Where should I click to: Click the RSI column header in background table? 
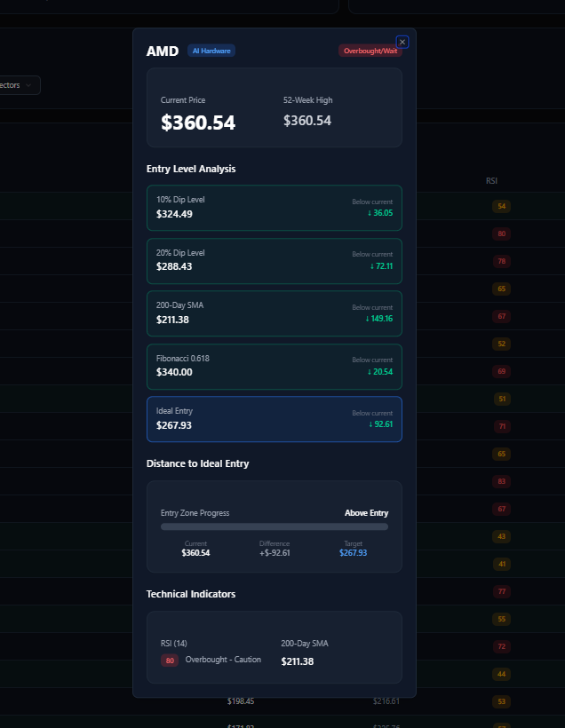click(x=491, y=181)
